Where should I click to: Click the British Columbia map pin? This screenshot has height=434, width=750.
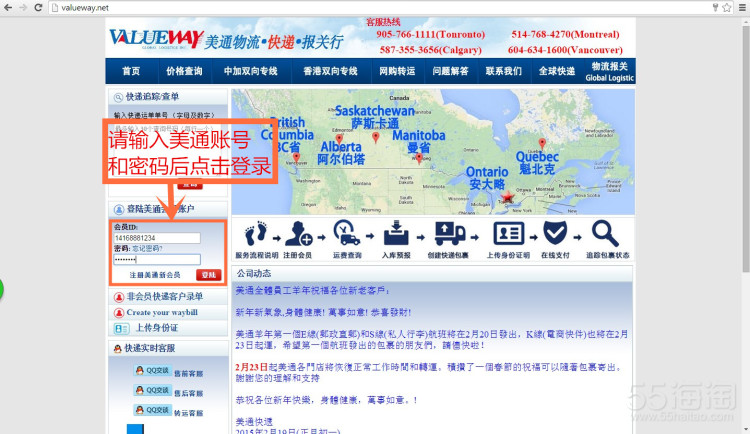point(297,157)
